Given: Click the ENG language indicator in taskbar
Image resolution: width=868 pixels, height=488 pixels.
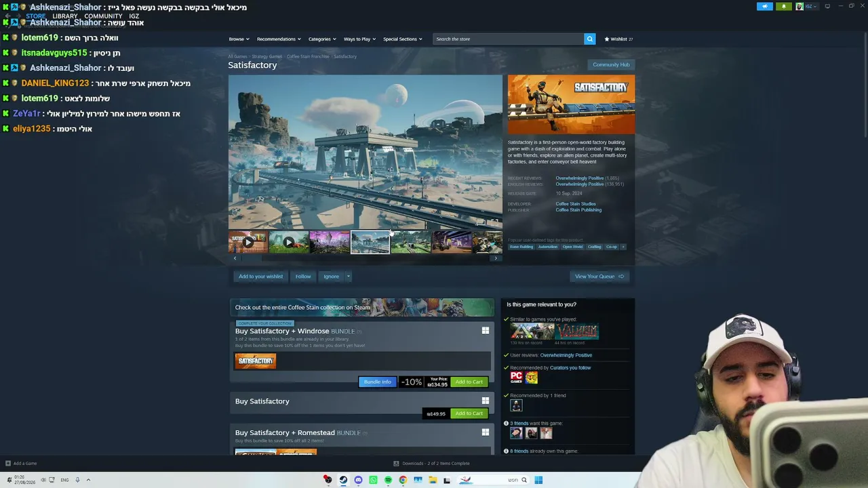Looking at the screenshot, I should (x=64, y=480).
